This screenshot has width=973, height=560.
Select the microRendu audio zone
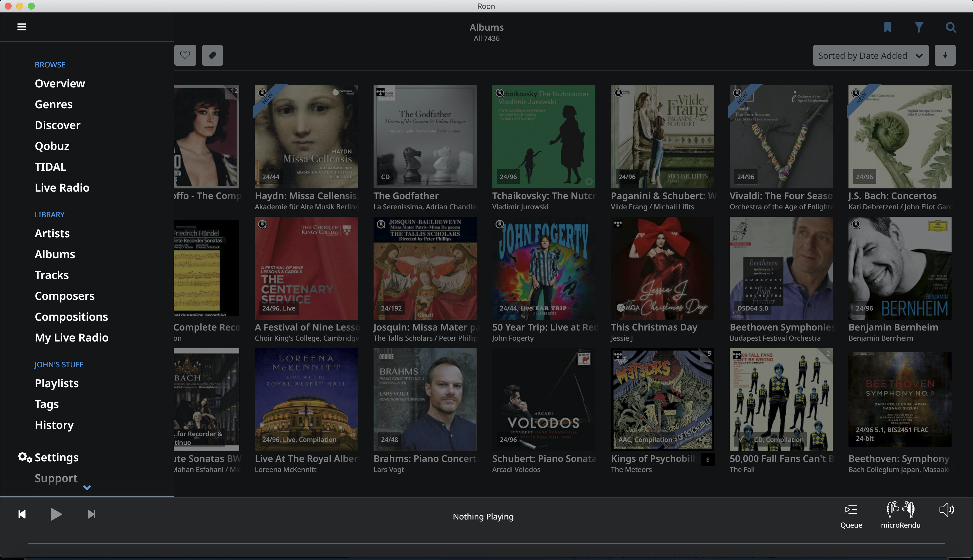(x=901, y=516)
